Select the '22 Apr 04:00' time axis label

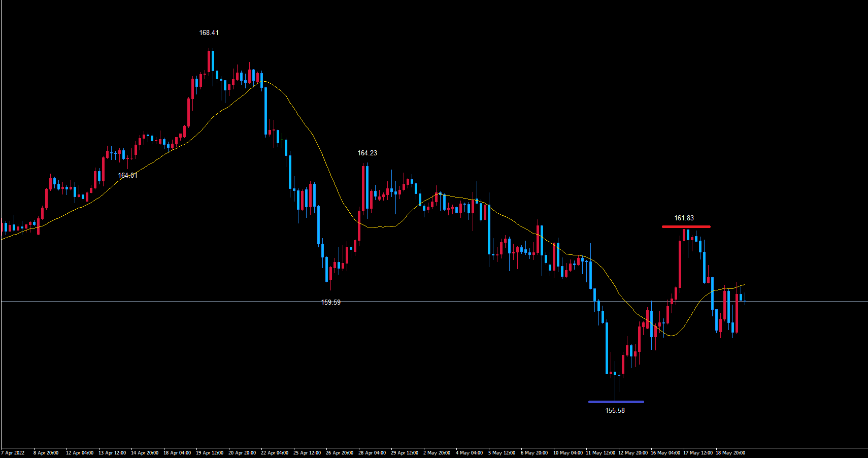[x=275, y=453]
